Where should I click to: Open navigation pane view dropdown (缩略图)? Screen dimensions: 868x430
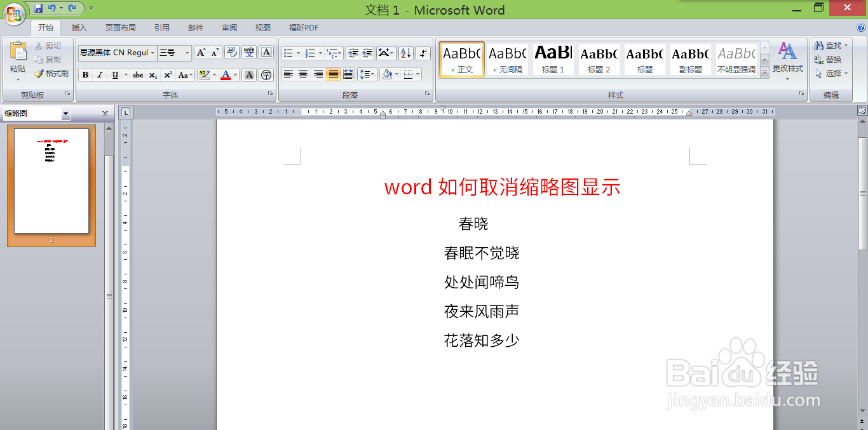pyautogui.click(x=65, y=114)
